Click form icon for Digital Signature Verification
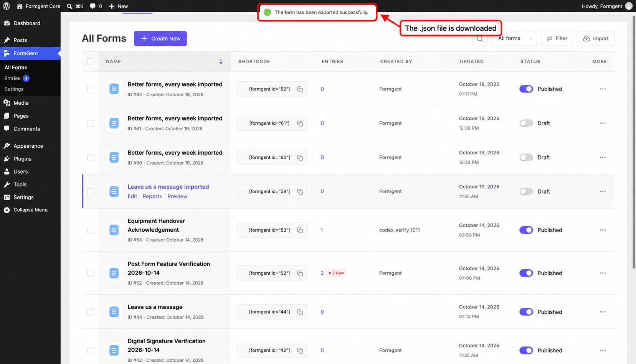This screenshot has height=364, width=636. (114, 350)
